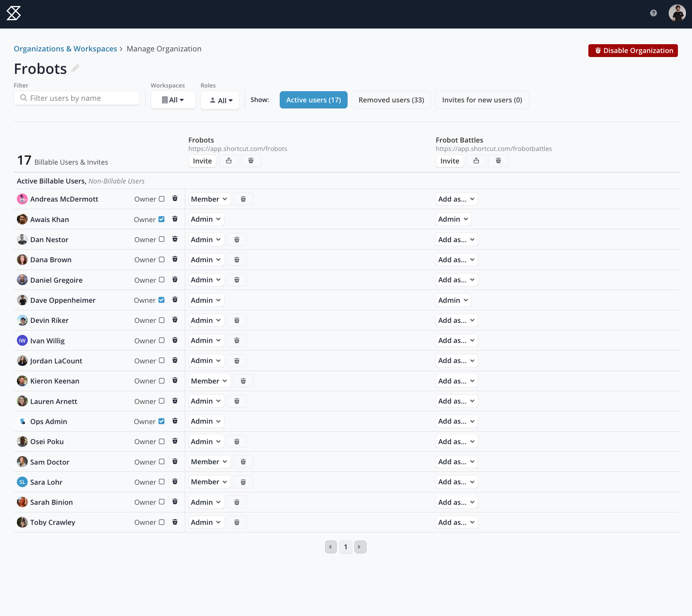Click the Shortcut logo icon
This screenshot has width=692, height=616.
14,14
